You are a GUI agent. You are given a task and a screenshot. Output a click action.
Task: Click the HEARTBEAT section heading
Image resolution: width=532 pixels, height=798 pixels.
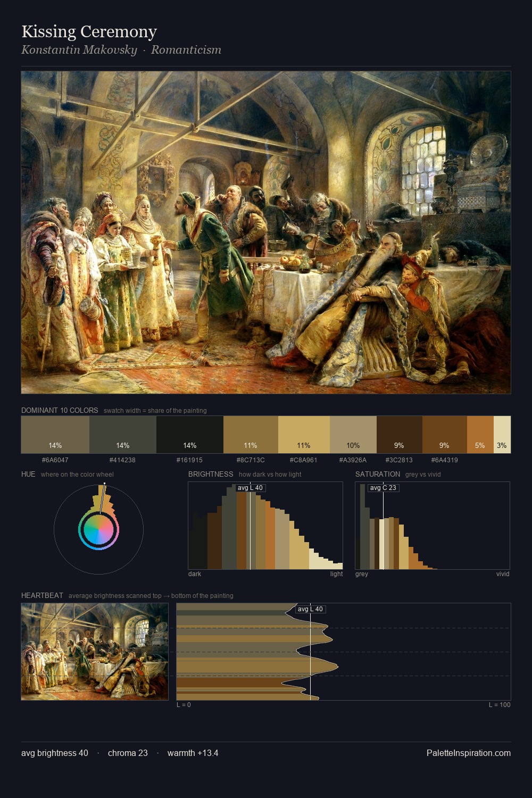click(42, 595)
